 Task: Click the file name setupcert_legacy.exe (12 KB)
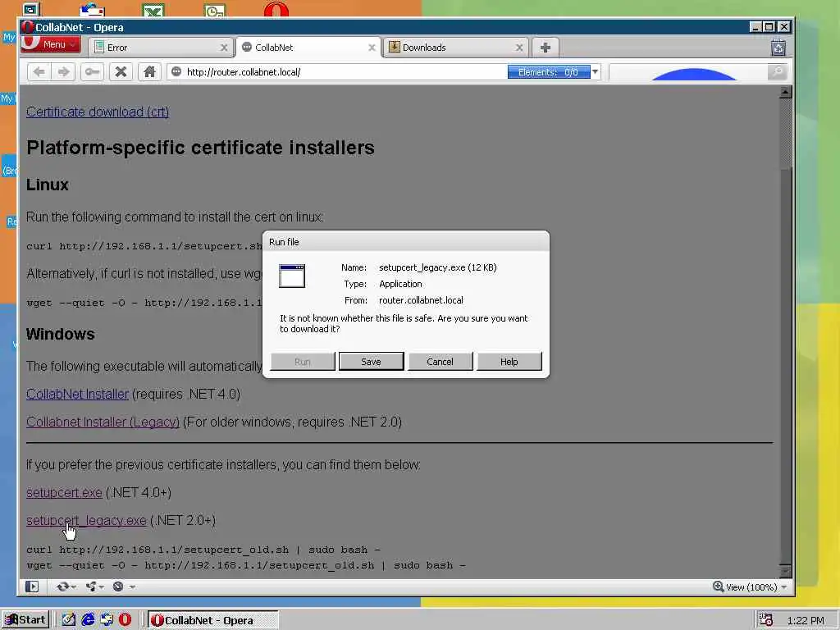(x=438, y=267)
